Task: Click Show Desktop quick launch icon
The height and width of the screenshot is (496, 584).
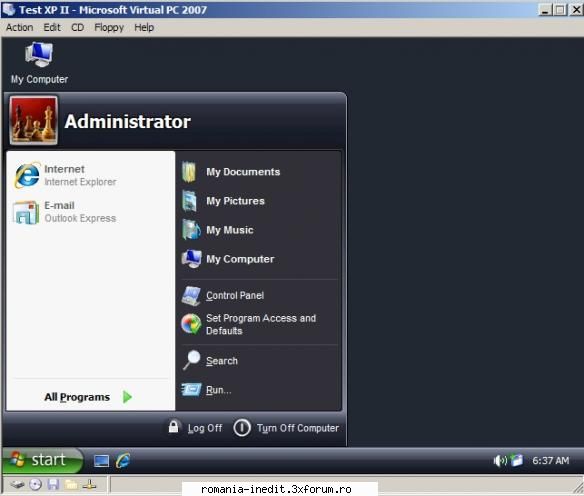Action: click(101, 461)
